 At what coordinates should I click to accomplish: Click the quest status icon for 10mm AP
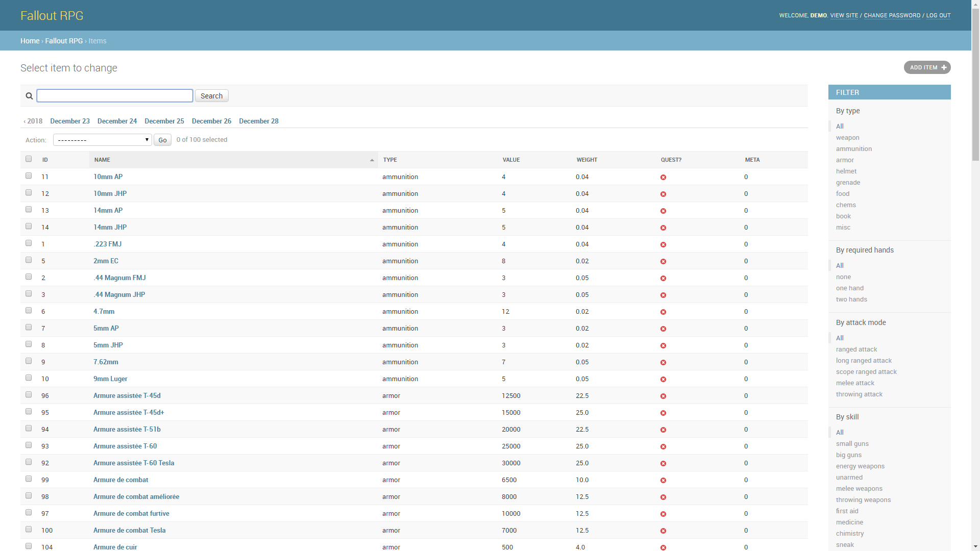tap(663, 178)
